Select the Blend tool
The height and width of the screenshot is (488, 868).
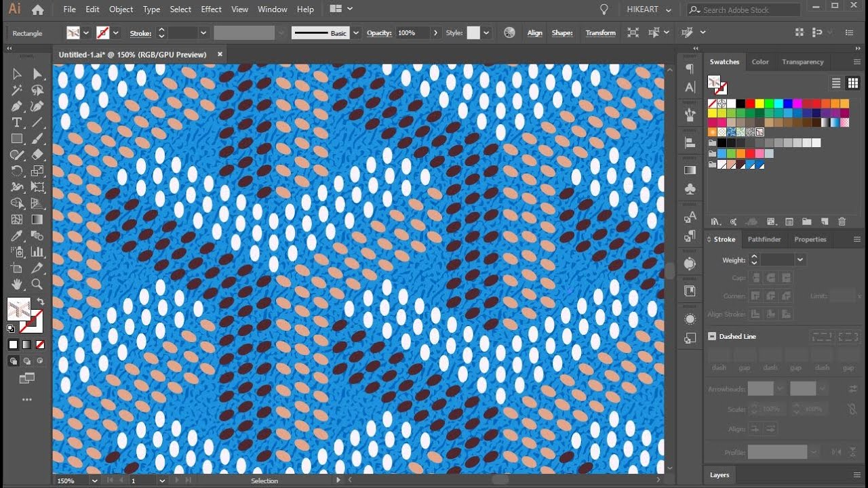click(x=37, y=237)
